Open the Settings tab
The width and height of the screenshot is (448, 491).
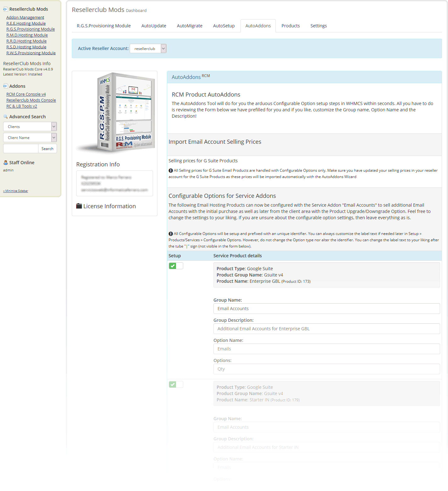coord(319,26)
